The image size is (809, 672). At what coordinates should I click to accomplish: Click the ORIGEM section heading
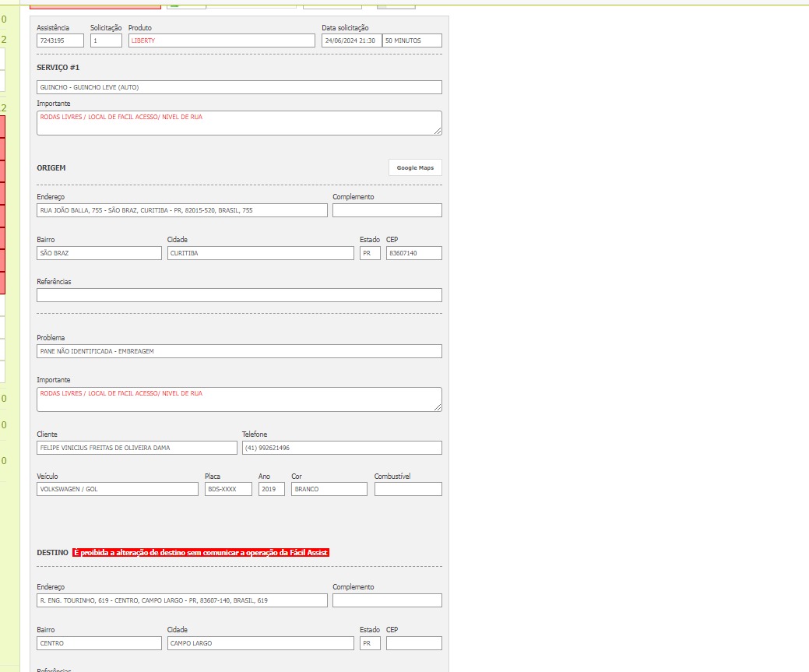click(x=51, y=167)
